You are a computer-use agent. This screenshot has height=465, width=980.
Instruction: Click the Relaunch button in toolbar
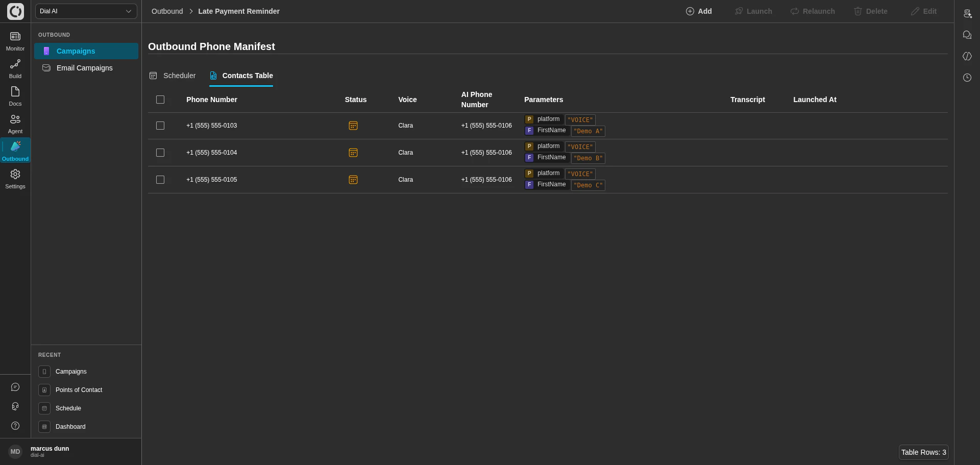(813, 11)
